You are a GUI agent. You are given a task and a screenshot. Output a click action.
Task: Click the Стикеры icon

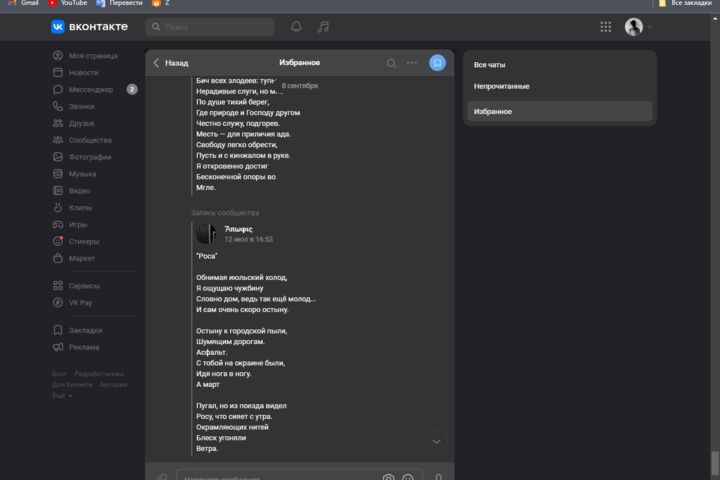[x=58, y=241]
